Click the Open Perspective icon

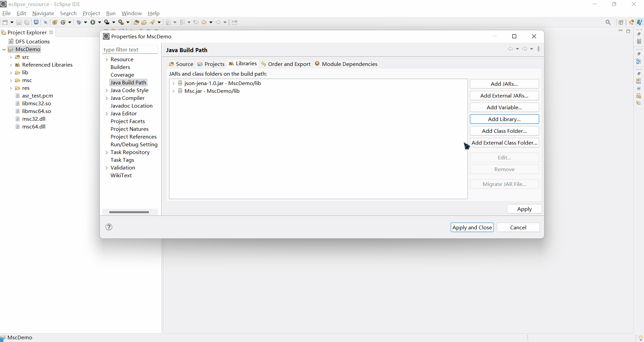coord(621,22)
